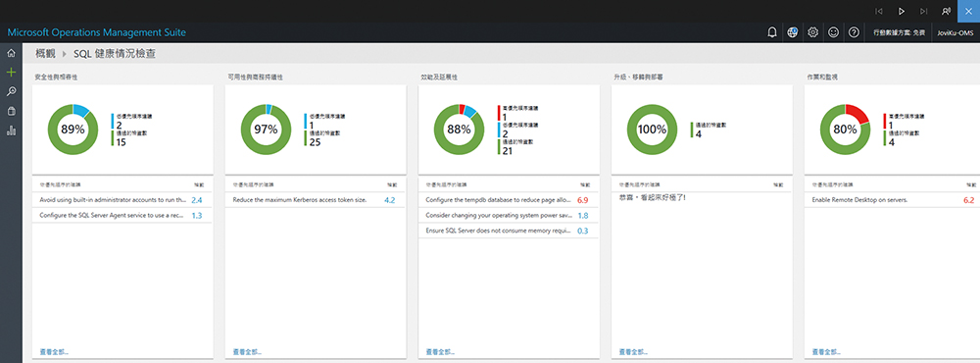Click the green legend count 15
This screenshot has width=980, height=363.
point(122,142)
